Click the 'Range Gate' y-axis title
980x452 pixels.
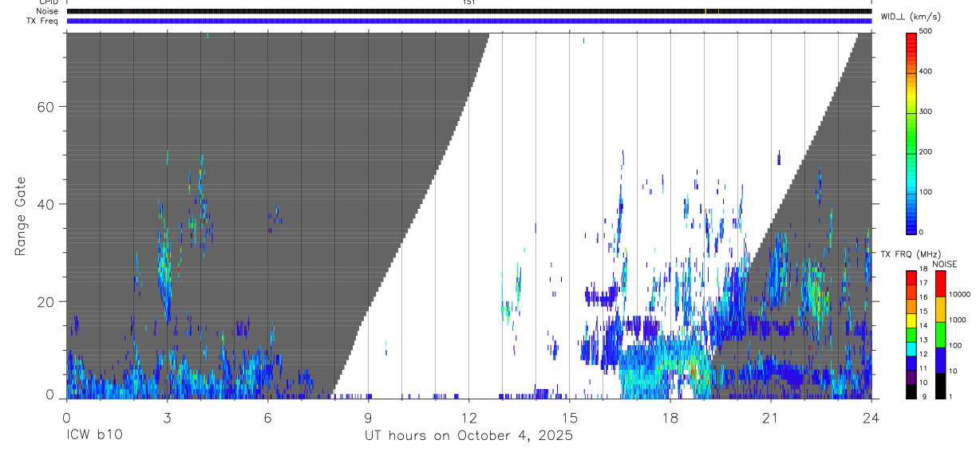pyautogui.click(x=21, y=216)
